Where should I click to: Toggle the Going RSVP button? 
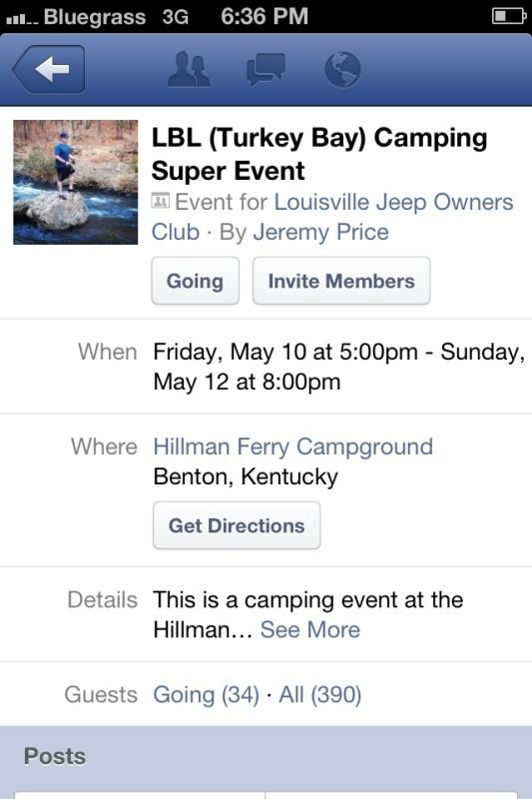pos(195,281)
